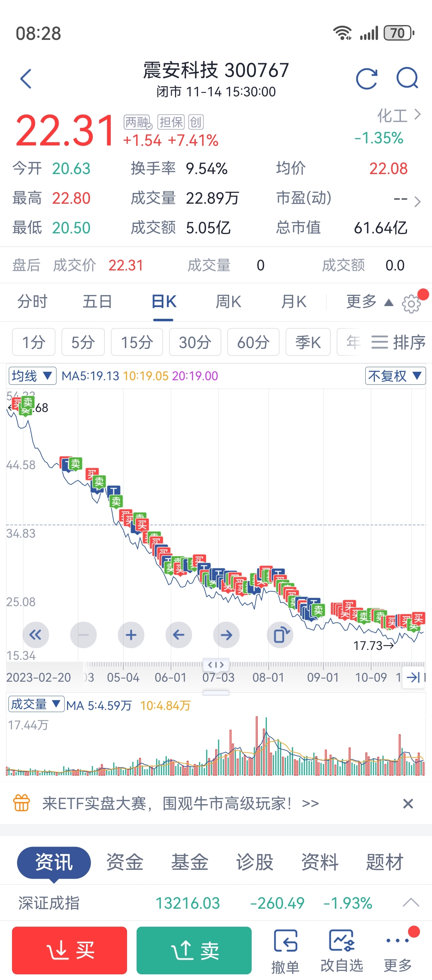This screenshot has width=432, height=980.
Task: Dismiss the ETF实盘大赛 banner
Action: pyautogui.click(x=408, y=803)
